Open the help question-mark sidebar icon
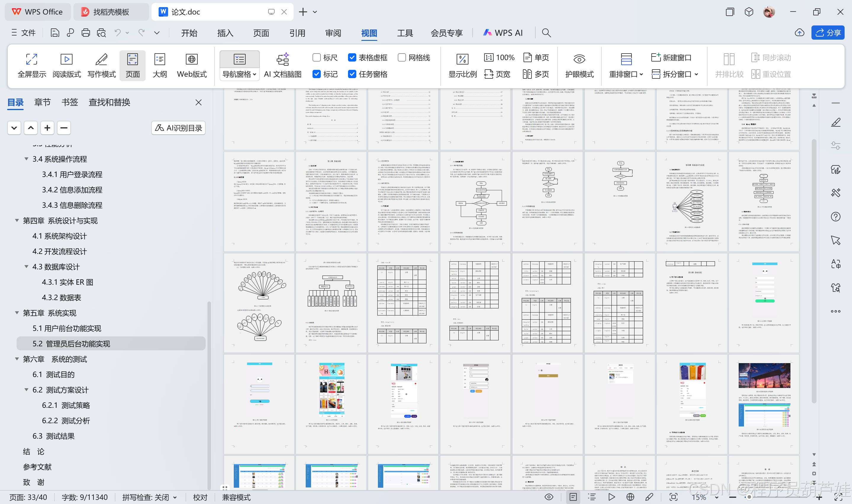Screen dimensions: 852x504 [835, 217]
